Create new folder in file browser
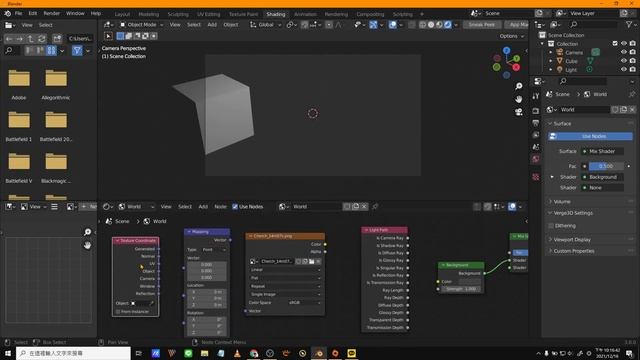This screenshot has width=640, height=360. [57, 39]
